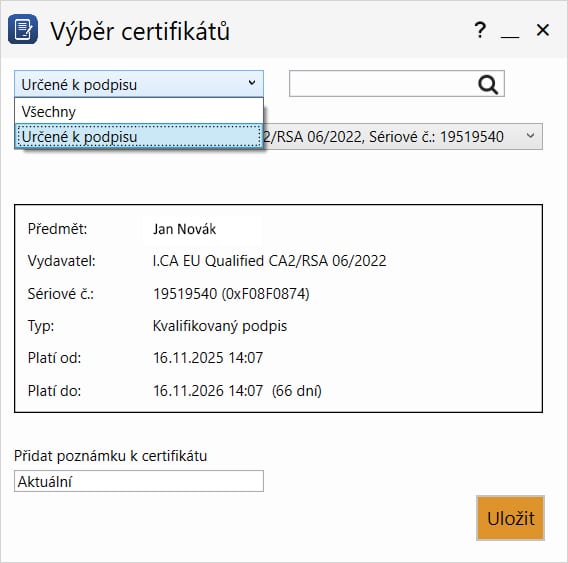Expand the certificate selection dropdown arrow
568x563 pixels.
(530, 136)
